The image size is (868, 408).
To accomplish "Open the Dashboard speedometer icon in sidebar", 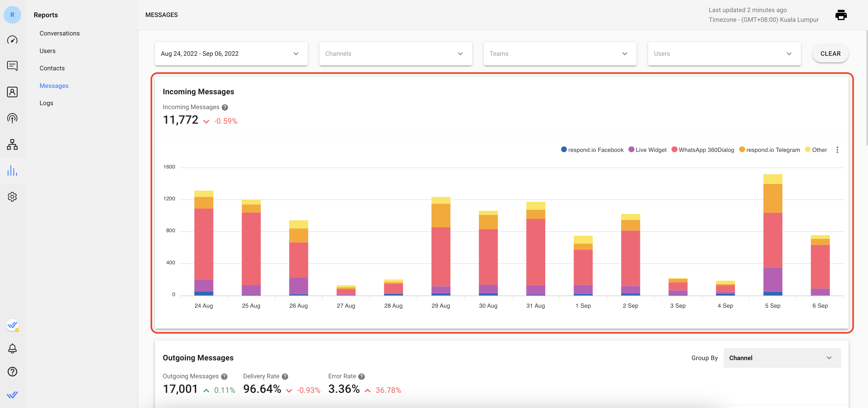I will tap(12, 40).
